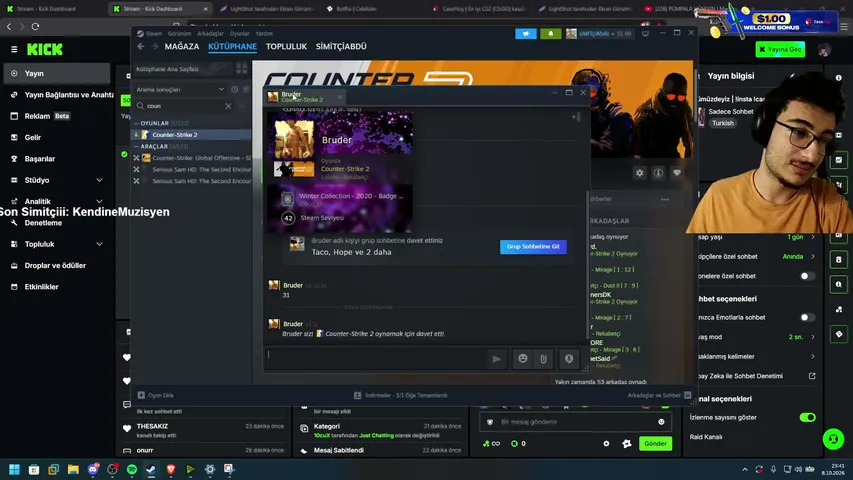The width and height of the screenshot is (853, 480).
Task: Click Oyun Ekle in Steam footer
Action: pos(156,396)
